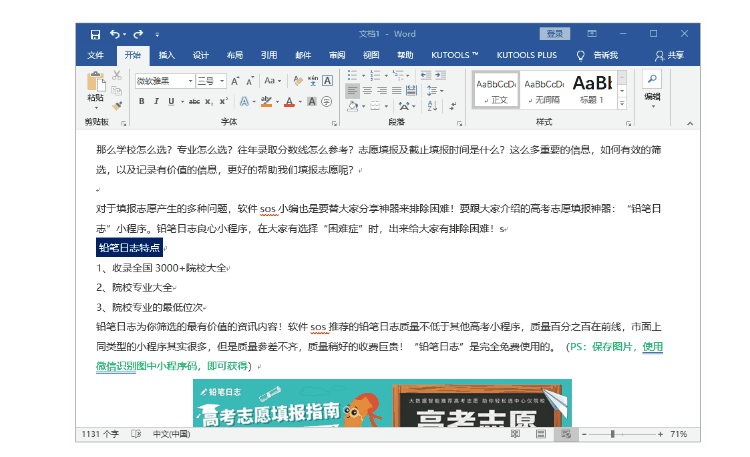The image size is (750, 457).
Task: Switch to the 插入 ribbon tab
Action: (166, 56)
